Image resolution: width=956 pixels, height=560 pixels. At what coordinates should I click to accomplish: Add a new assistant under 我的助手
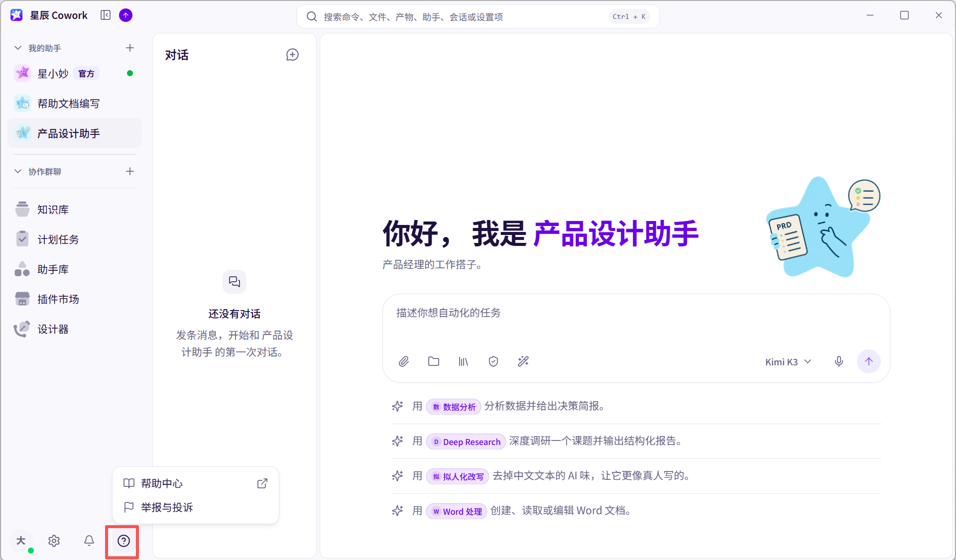tap(130, 48)
